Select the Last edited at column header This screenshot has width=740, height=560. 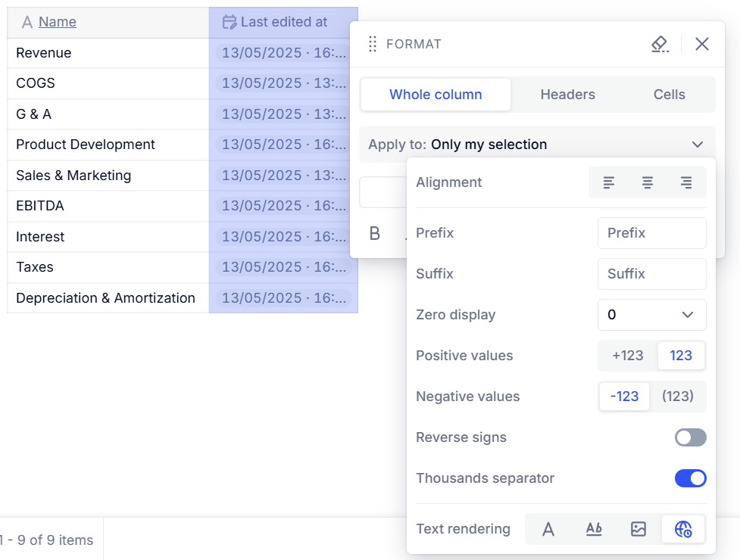point(283,22)
